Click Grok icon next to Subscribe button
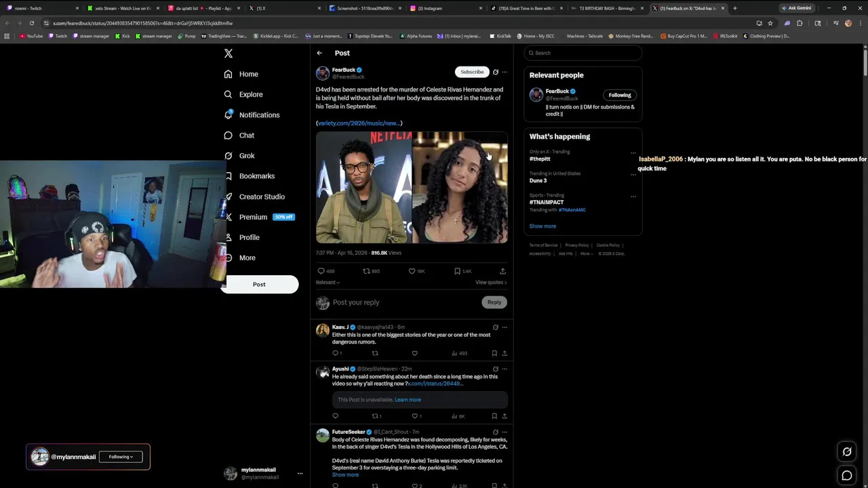 [x=496, y=72]
